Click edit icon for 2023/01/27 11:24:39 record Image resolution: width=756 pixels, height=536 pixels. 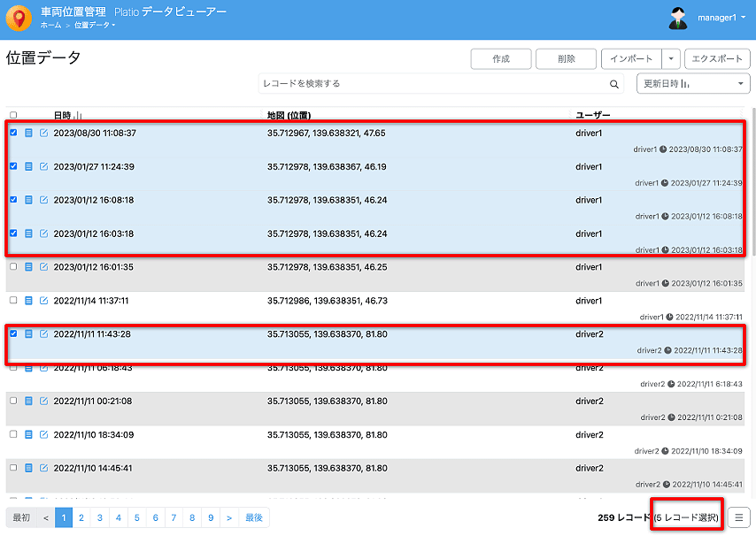point(43,166)
